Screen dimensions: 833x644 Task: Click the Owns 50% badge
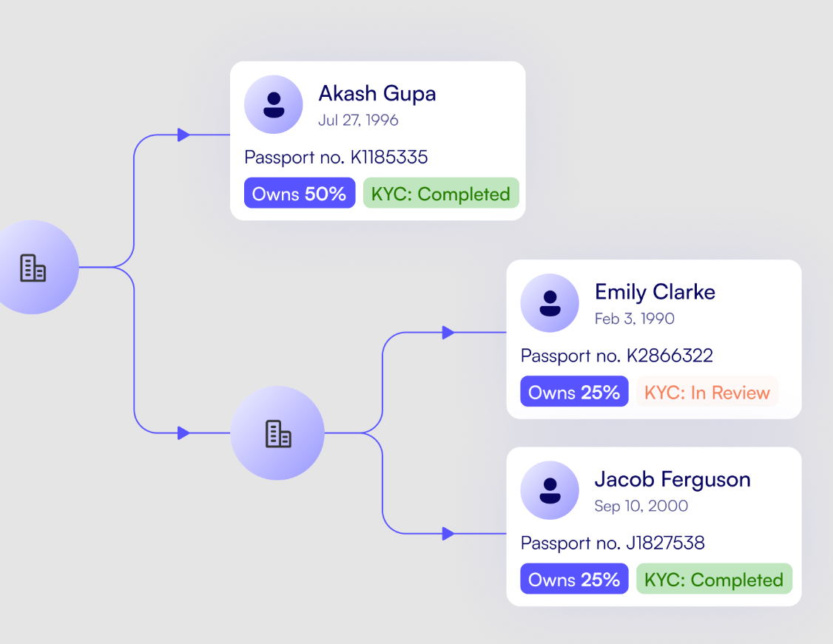[300, 194]
